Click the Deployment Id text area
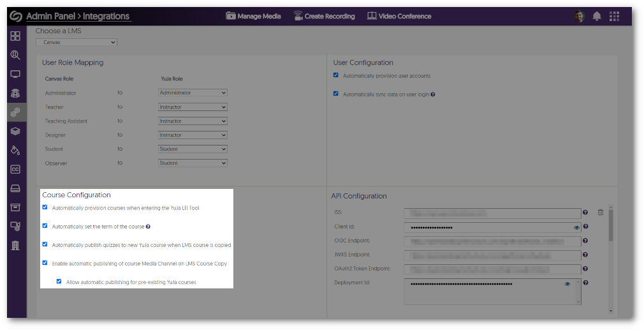Image resolution: width=644 pixels, height=330 pixels. [492, 292]
